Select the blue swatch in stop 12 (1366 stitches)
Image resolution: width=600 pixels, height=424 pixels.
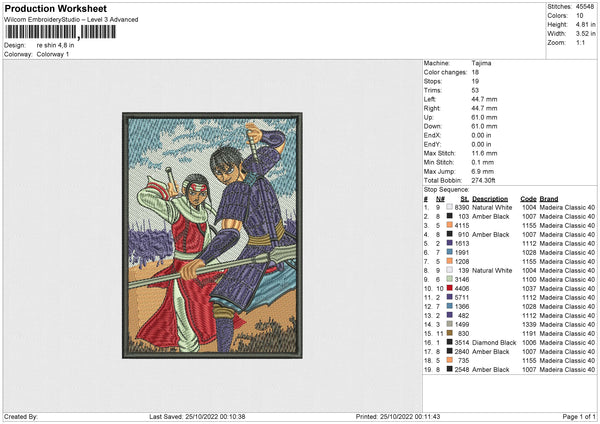(x=450, y=307)
